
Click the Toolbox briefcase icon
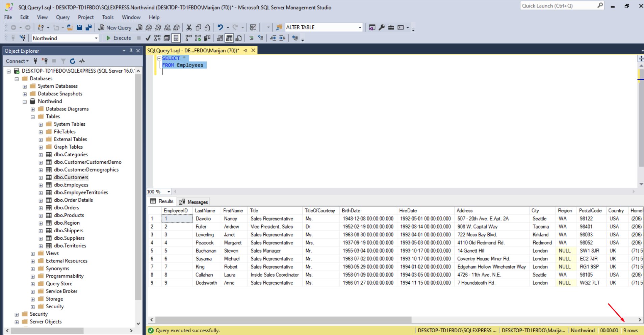(391, 27)
